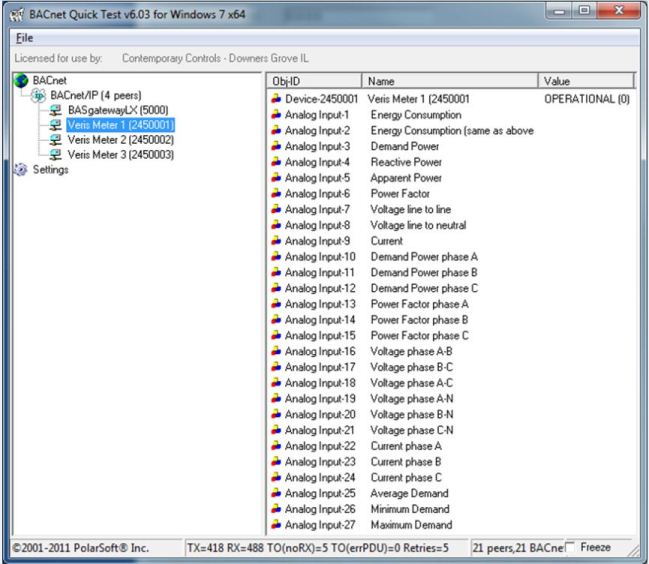Sort by Obj-ID column header
The height and width of the screenshot is (564, 649).
pos(314,81)
